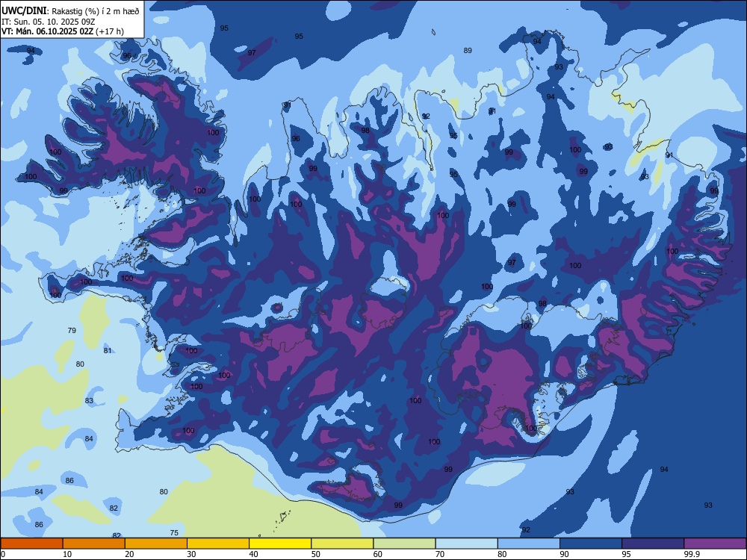Click the 80–90 medium blue legend swatch
Viewport: 747px width, 560px height.
(529, 544)
